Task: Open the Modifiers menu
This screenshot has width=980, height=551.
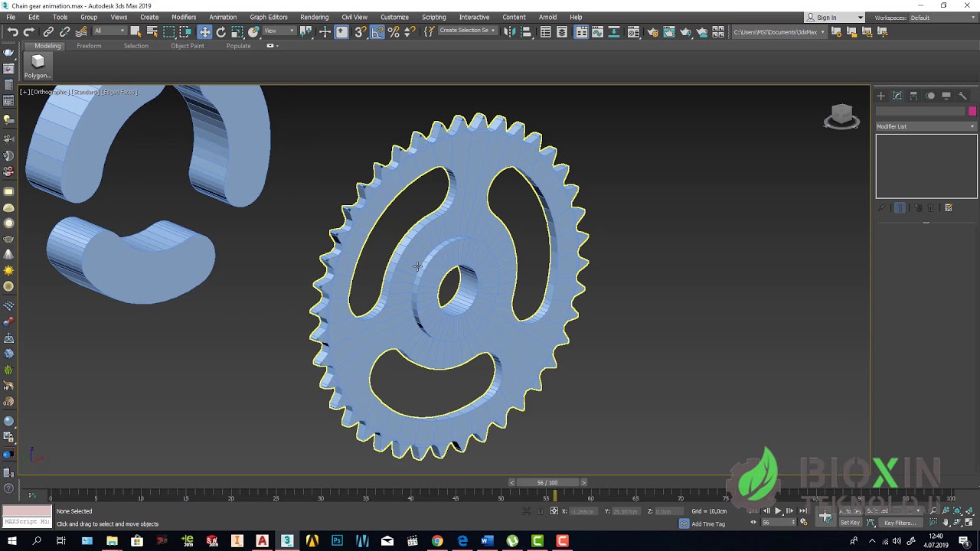Action: tap(184, 17)
